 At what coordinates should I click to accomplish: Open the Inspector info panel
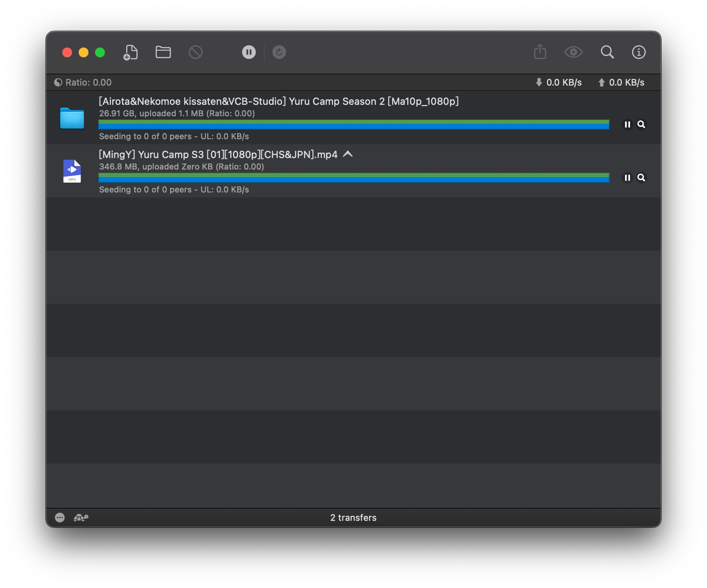[x=639, y=52]
